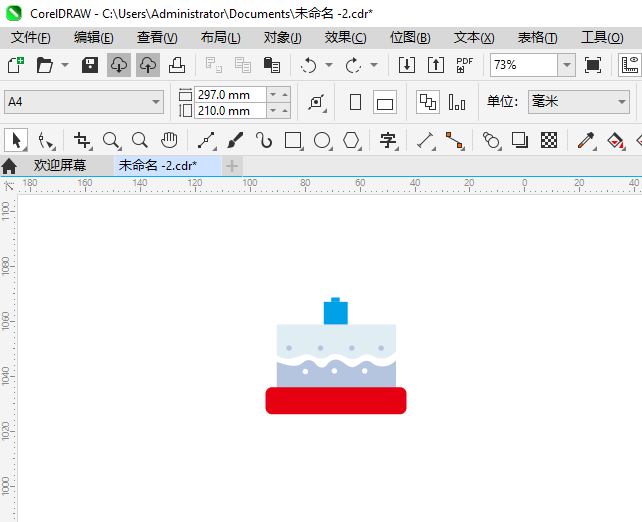Add a new document tab

click(232, 166)
